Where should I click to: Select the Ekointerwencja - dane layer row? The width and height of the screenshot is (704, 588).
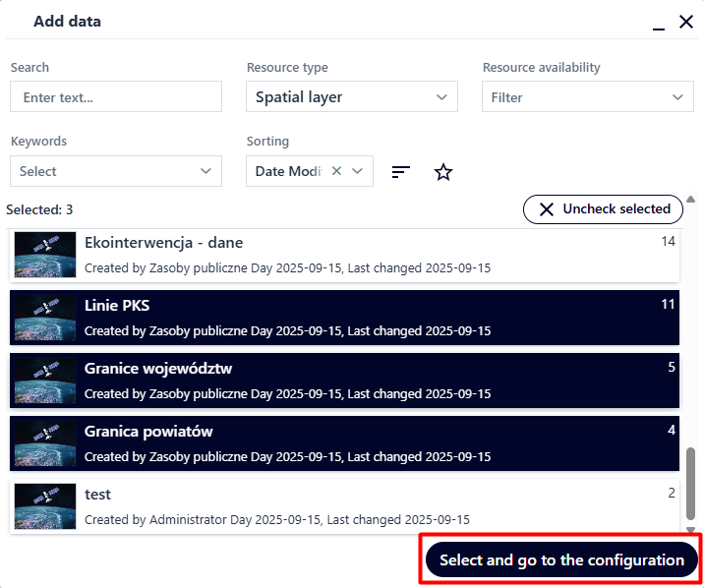(344, 255)
